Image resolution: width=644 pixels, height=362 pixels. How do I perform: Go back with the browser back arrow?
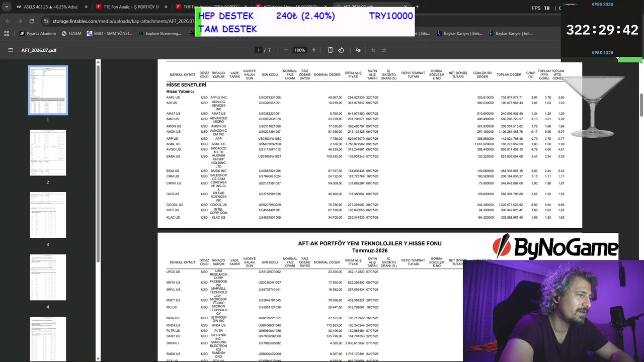tap(8, 21)
